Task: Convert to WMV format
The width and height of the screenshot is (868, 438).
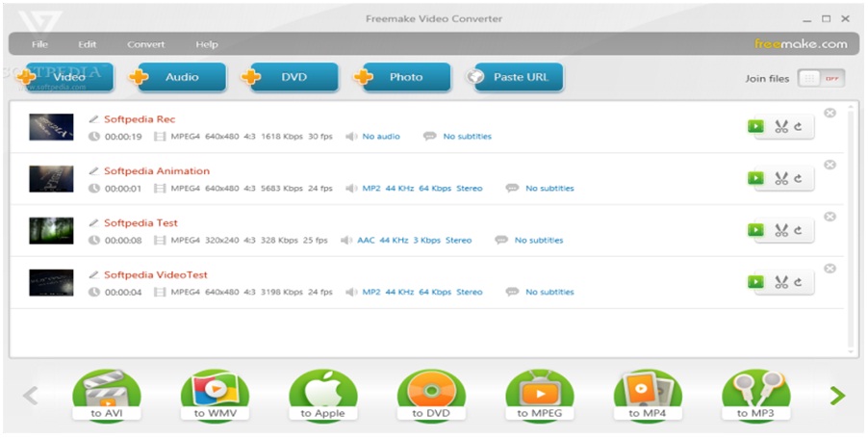Action: [x=215, y=397]
